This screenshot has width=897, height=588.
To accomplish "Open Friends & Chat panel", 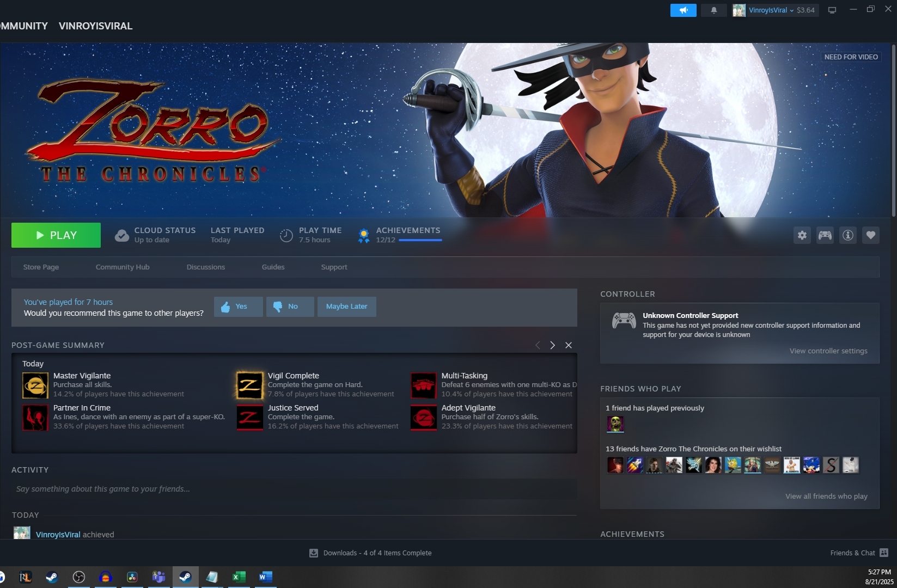I will (859, 553).
